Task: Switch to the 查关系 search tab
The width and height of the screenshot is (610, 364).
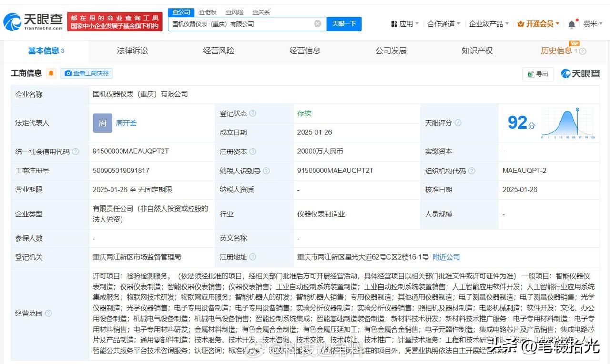Action: point(261,12)
